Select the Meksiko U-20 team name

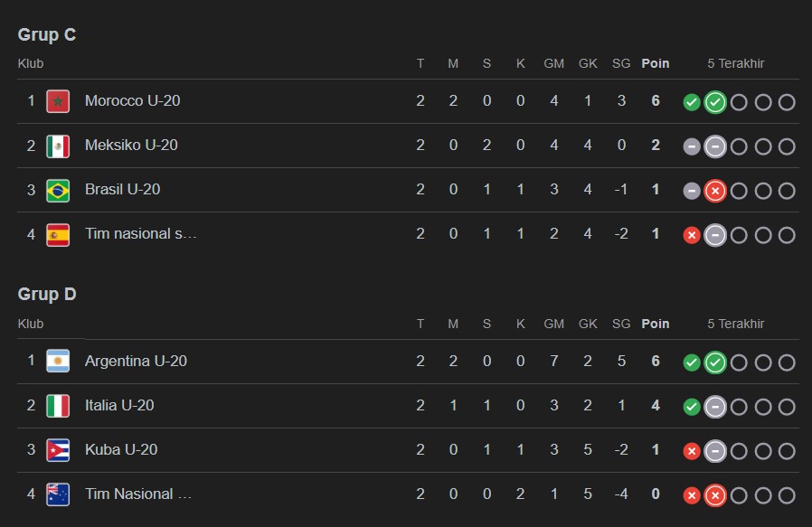tap(131, 146)
